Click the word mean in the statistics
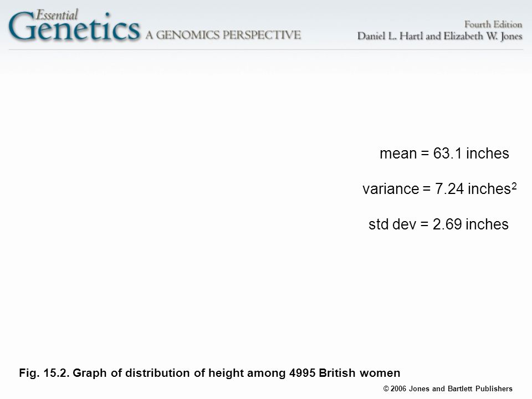Image resolution: width=532 pixels, height=399 pixels. [x=398, y=154]
